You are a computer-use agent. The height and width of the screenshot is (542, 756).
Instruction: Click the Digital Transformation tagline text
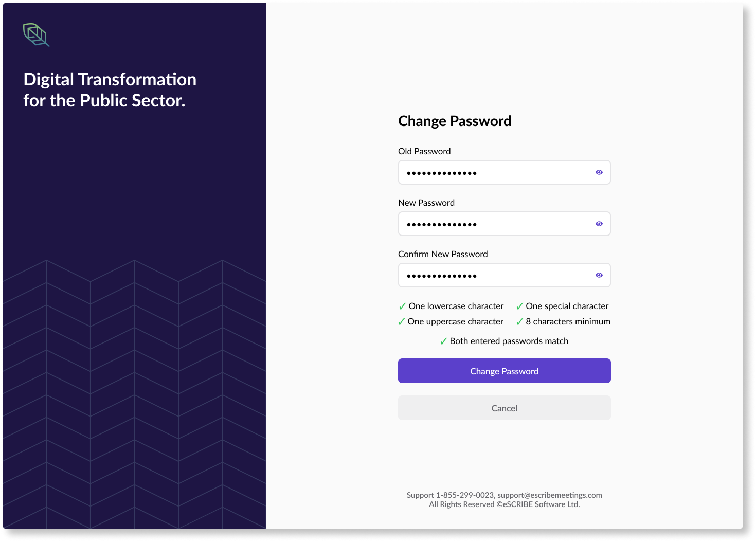[x=110, y=90]
